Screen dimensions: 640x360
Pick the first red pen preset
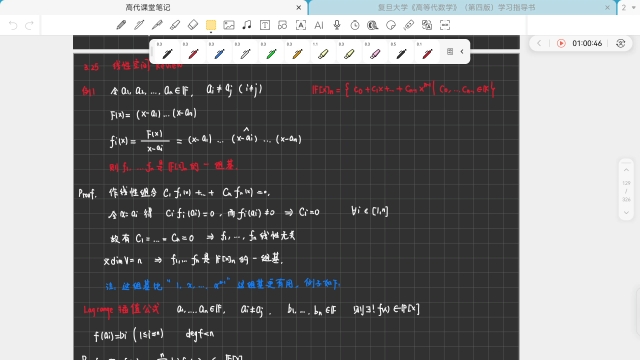193,52
